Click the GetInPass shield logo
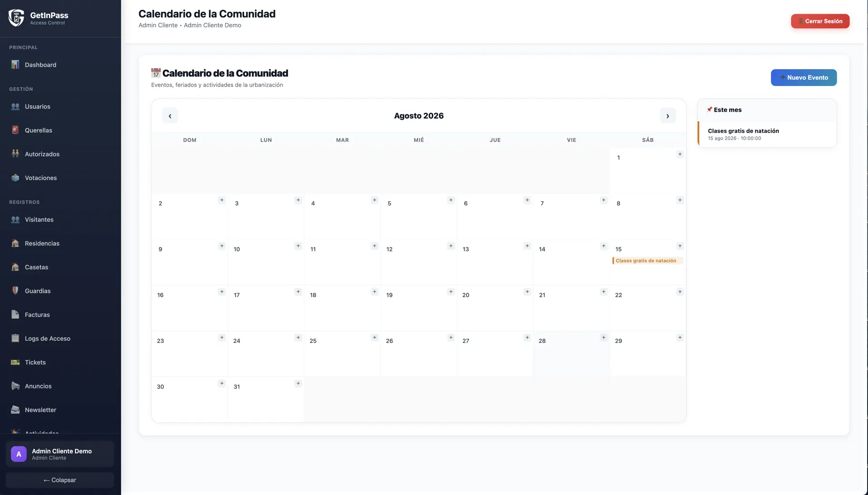 [16, 18]
